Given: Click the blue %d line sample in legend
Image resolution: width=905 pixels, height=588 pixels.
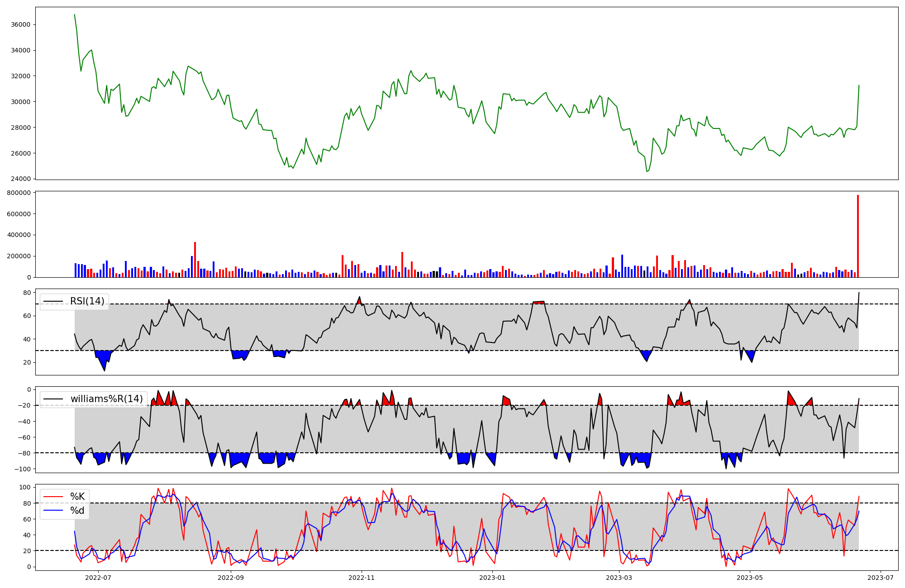Looking at the screenshot, I should [53, 511].
